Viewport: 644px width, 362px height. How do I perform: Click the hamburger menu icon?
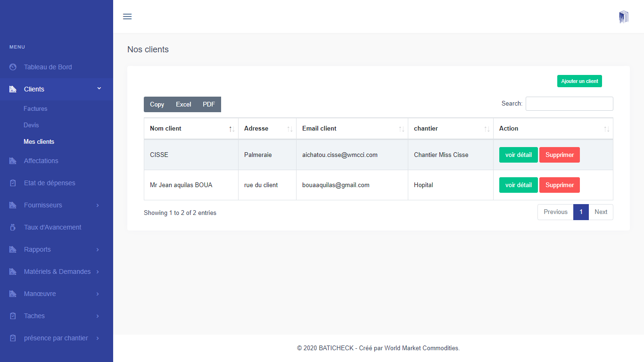click(127, 16)
